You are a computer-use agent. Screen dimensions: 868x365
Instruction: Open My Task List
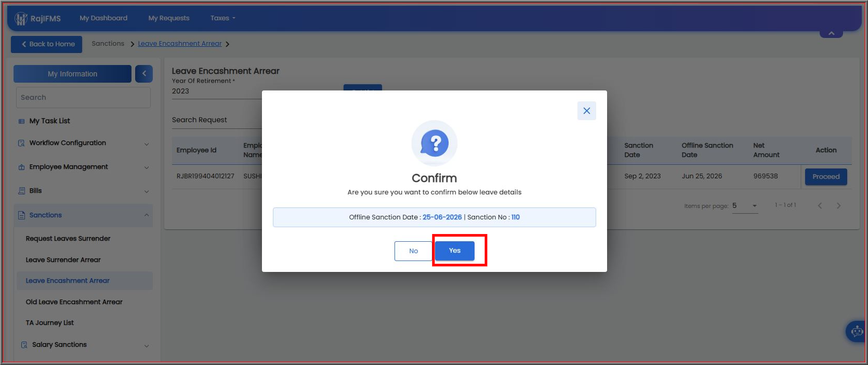50,121
